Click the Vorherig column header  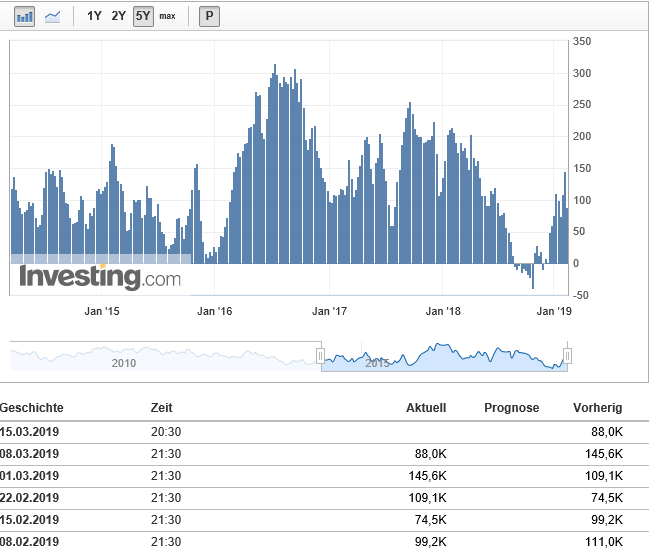[x=597, y=408]
